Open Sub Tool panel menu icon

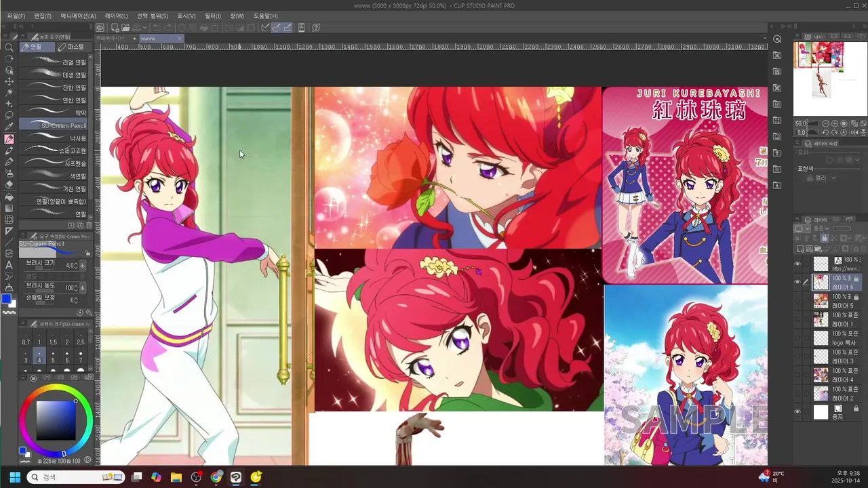tap(23, 37)
